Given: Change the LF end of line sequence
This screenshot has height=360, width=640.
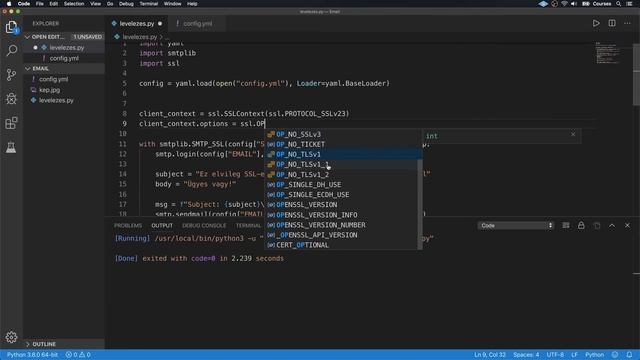Looking at the screenshot, I should coord(574,355).
